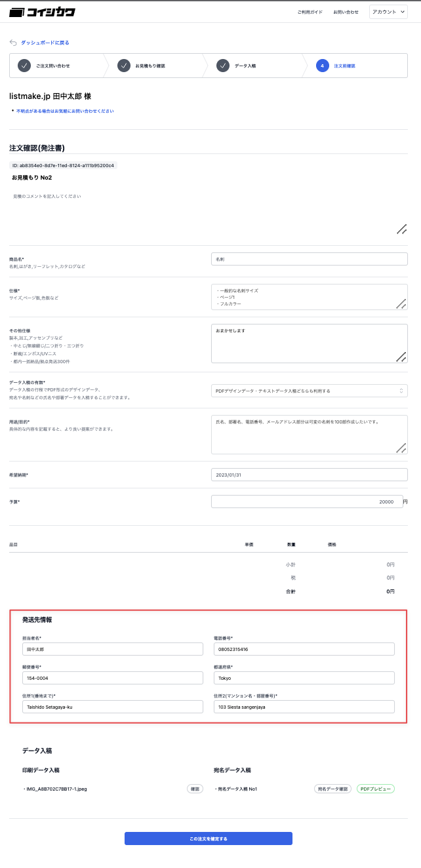Open お問い合わせ in the header

pyautogui.click(x=346, y=12)
